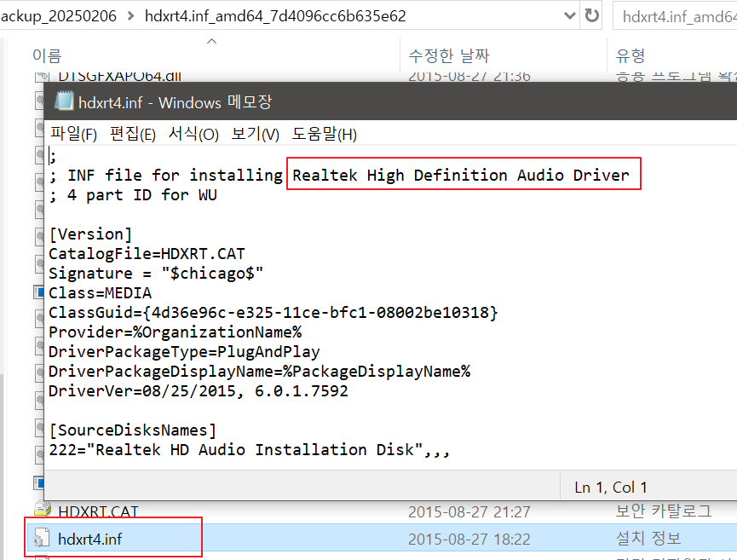Sort by 수정한 날짜 column header

click(449, 56)
